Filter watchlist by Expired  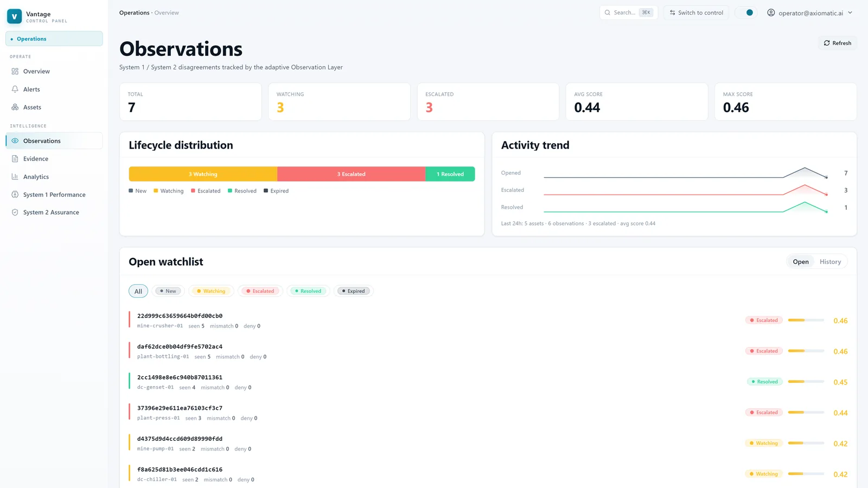pos(353,291)
